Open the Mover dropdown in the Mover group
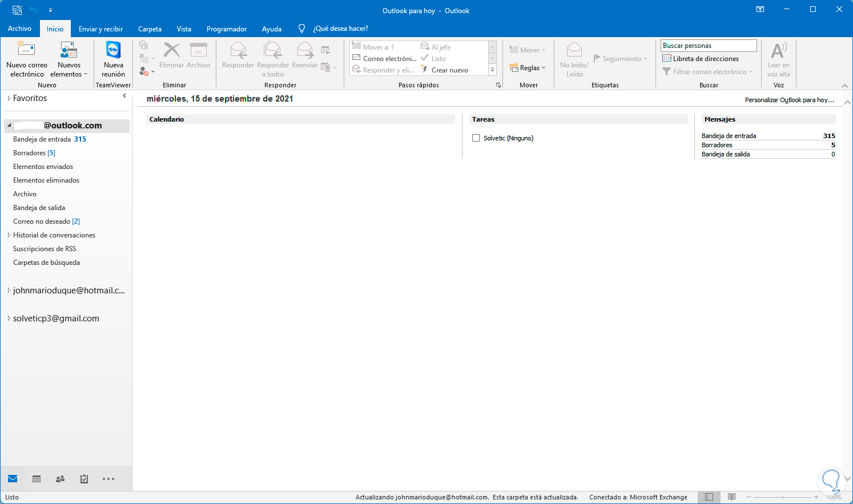Image resolution: width=853 pixels, height=504 pixels. 528,50
